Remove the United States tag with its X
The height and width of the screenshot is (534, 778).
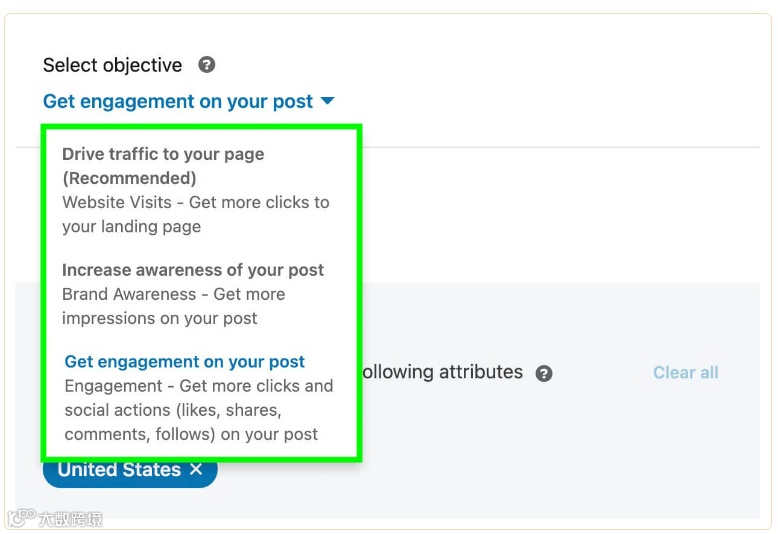click(x=196, y=469)
